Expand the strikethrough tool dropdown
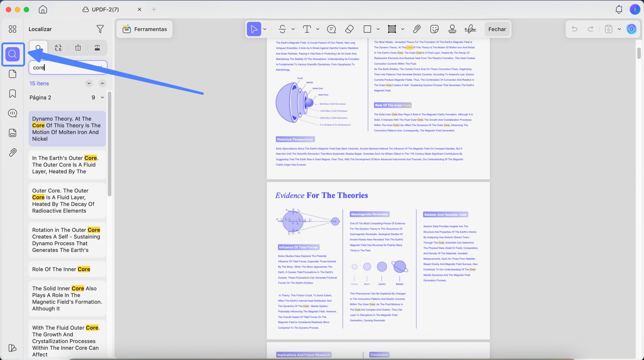Image resolution: width=644 pixels, height=360 pixels. coord(293,29)
